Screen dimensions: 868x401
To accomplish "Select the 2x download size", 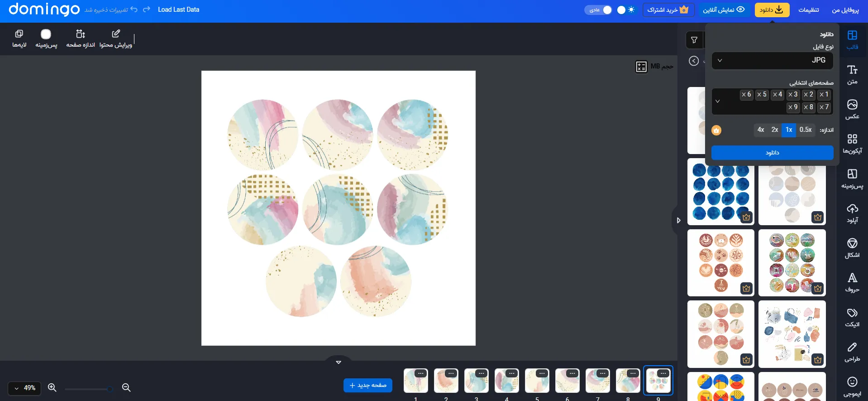I will click(x=775, y=130).
